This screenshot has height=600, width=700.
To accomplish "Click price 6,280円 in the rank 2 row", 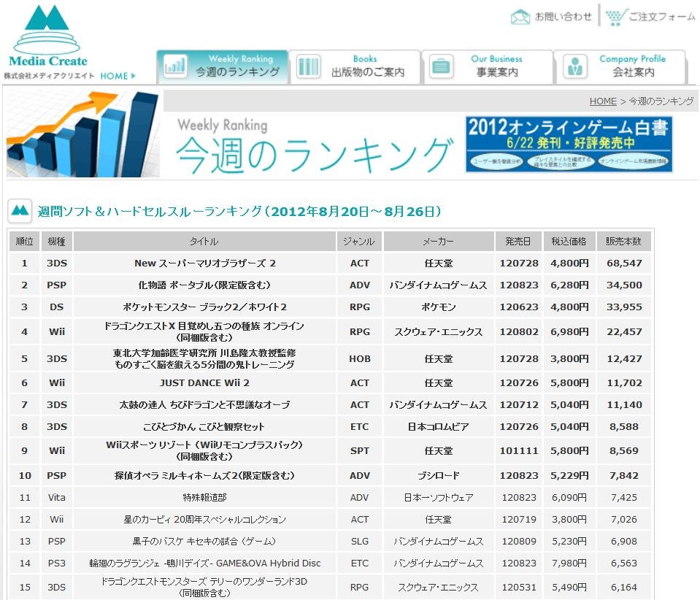I will pyautogui.click(x=569, y=285).
